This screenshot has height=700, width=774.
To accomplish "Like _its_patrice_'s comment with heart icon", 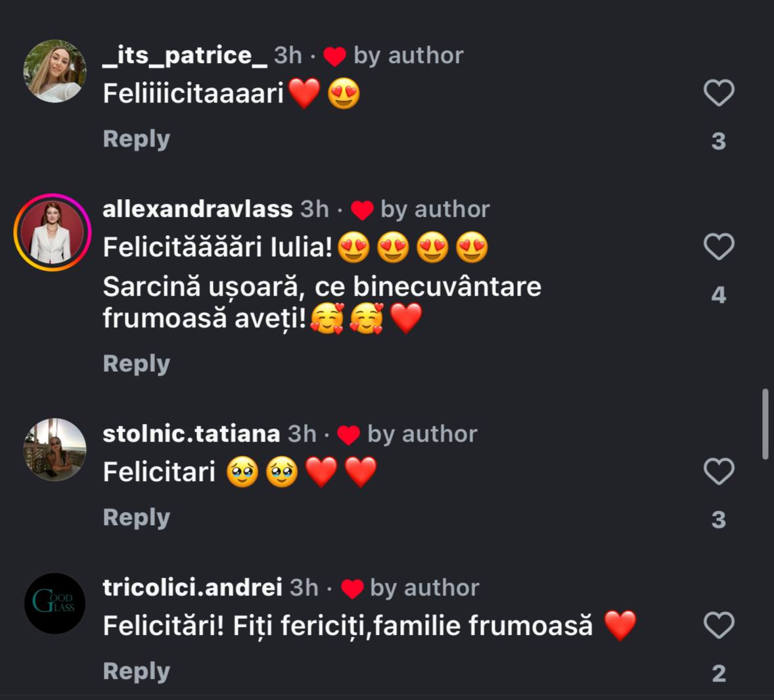I will 719,93.
